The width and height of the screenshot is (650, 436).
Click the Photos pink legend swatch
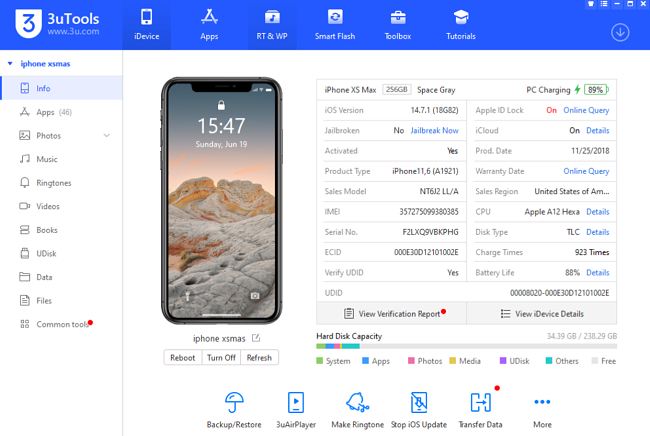pos(411,361)
